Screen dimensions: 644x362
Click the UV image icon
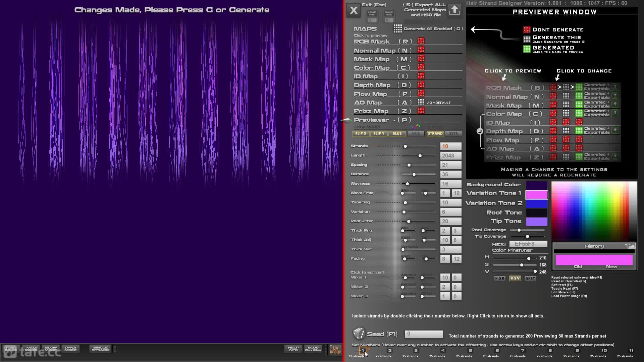tap(335, 350)
